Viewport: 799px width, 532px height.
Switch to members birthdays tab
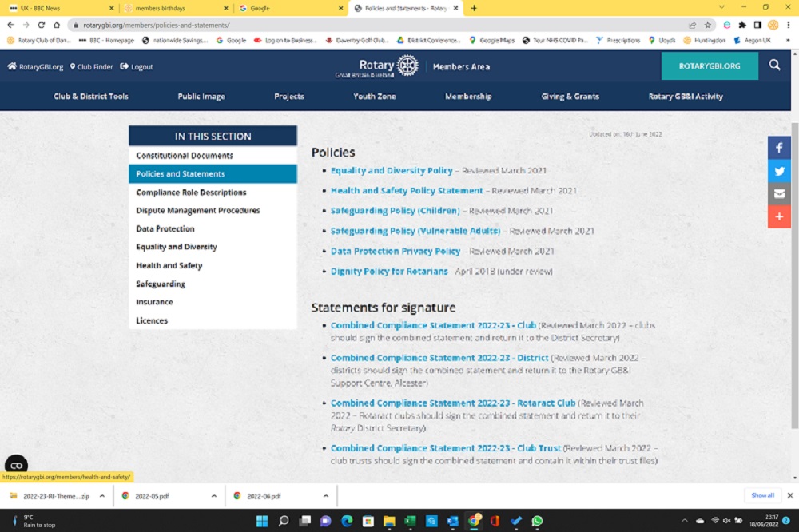175,8
